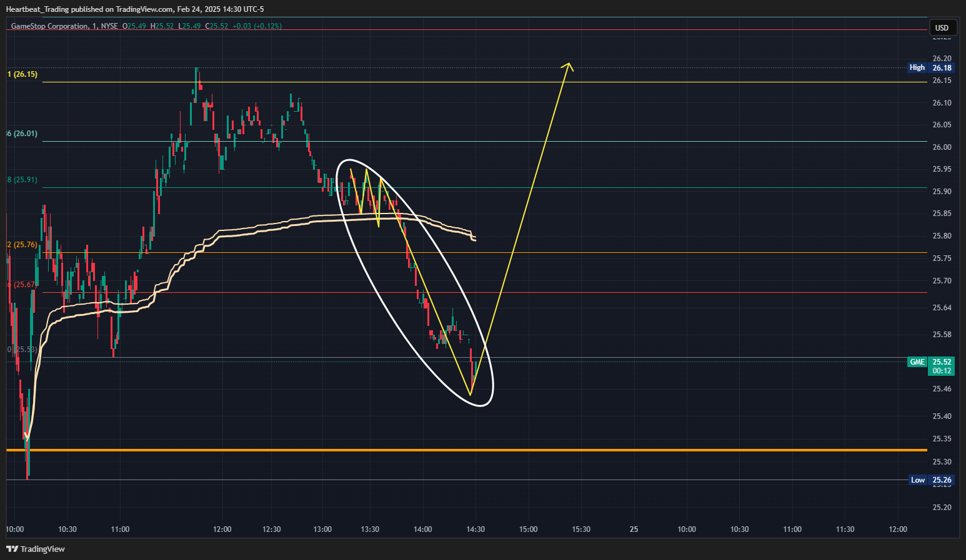
Task: Click the High 26.18 price label
Action: [930, 67]
